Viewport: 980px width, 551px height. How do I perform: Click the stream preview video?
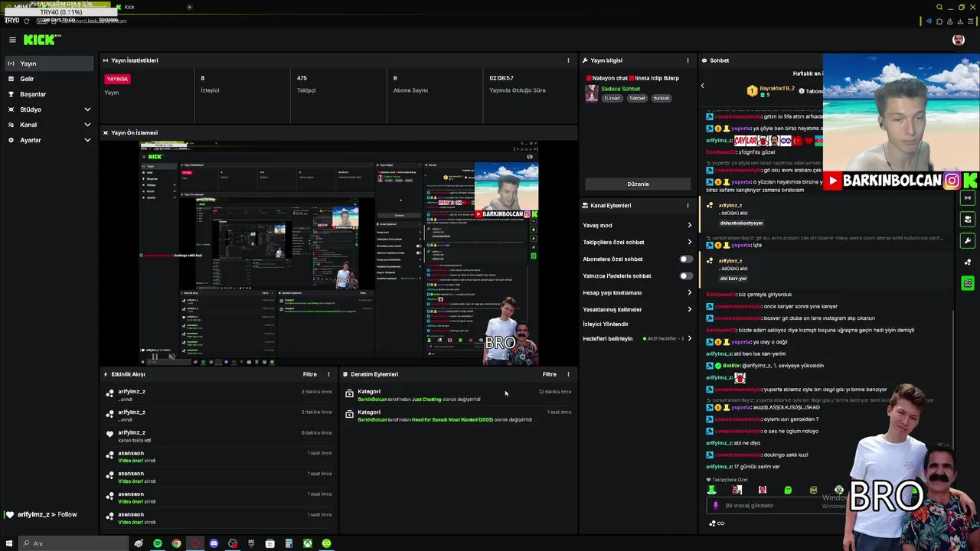pos(338,253)
